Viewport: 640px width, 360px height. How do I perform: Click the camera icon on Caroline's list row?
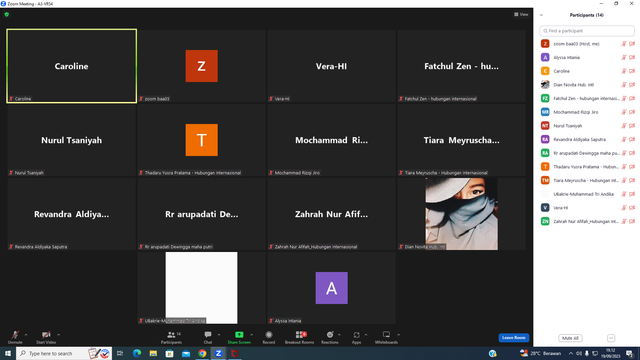pyautogui.click(x=632, y=71)
